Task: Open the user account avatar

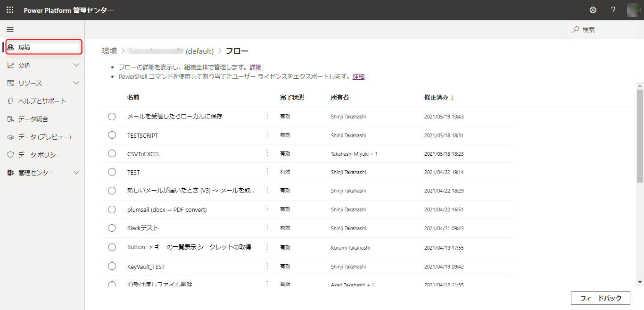Action: (x=634, y=10)
